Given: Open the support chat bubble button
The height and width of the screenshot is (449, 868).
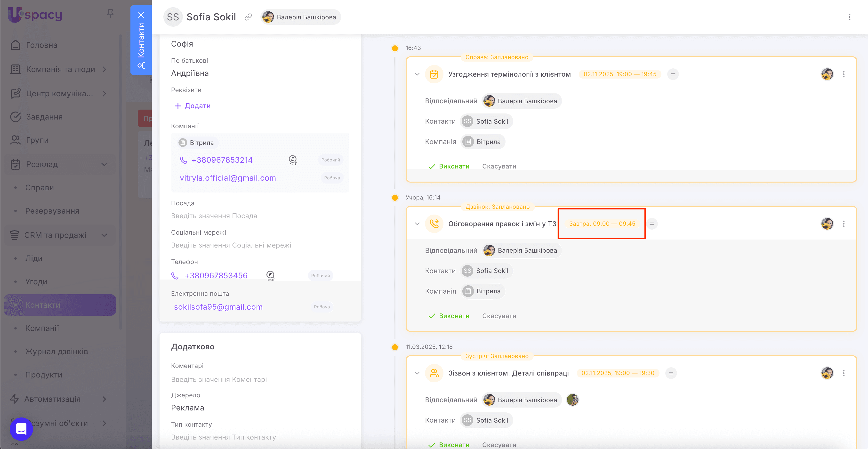Looking at the screenshot, I should click(x=21, y=429).
